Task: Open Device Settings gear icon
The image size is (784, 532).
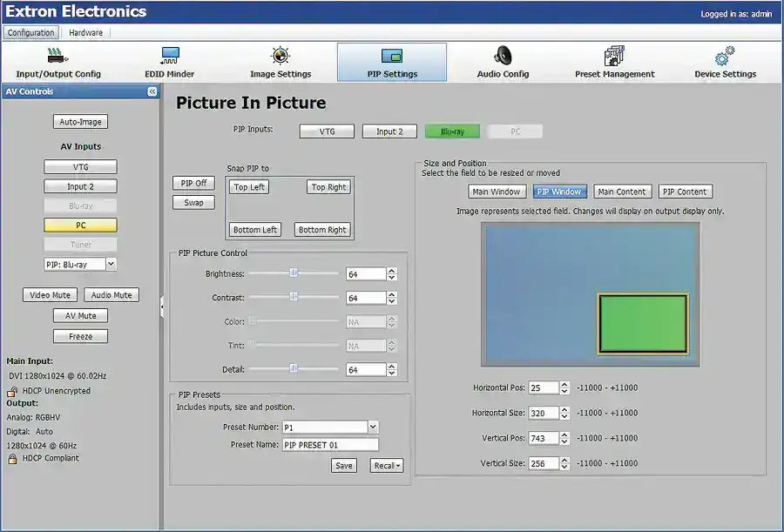Action: click(x=725, y=57)
